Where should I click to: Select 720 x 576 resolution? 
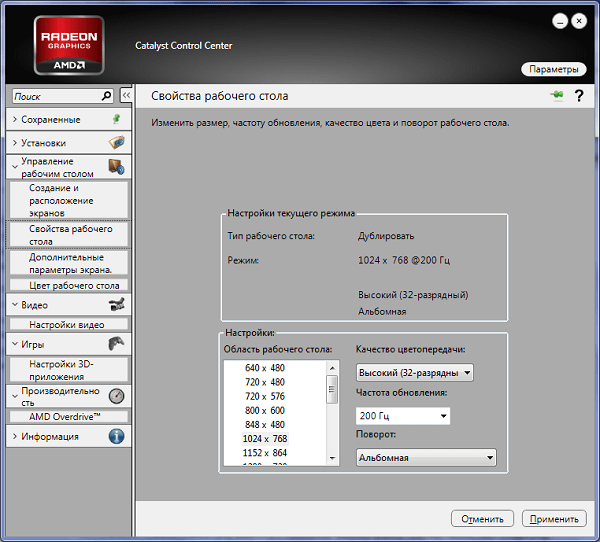click(265, 396)
